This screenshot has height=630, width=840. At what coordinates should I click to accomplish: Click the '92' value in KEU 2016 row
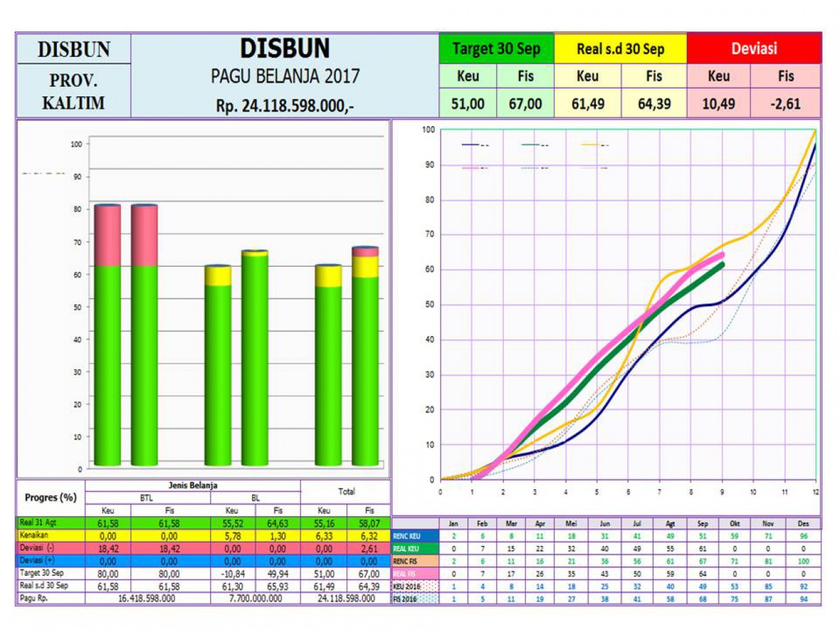click(x=803, y=587)
